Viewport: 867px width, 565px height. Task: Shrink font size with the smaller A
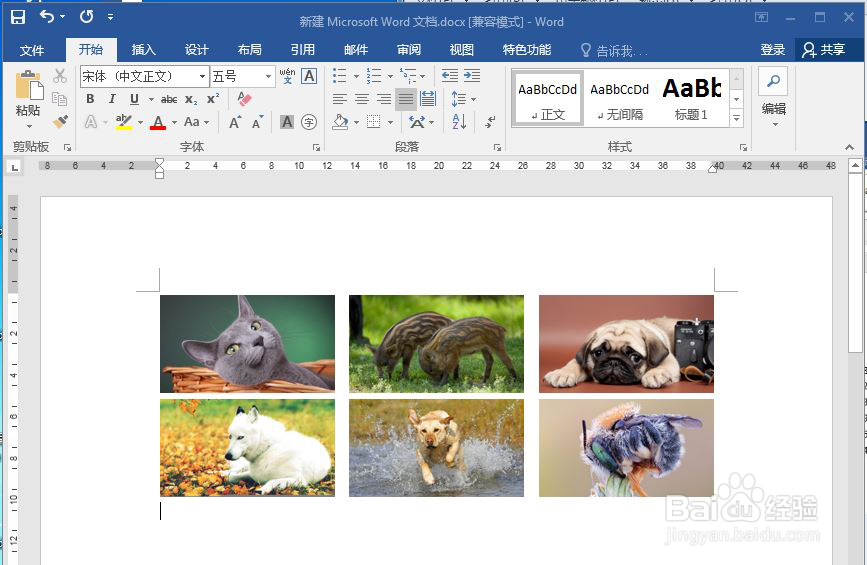coord(258,122)
